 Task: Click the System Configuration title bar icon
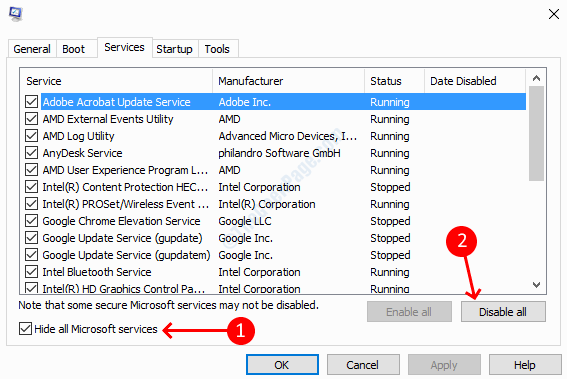(x=16, y=14)
